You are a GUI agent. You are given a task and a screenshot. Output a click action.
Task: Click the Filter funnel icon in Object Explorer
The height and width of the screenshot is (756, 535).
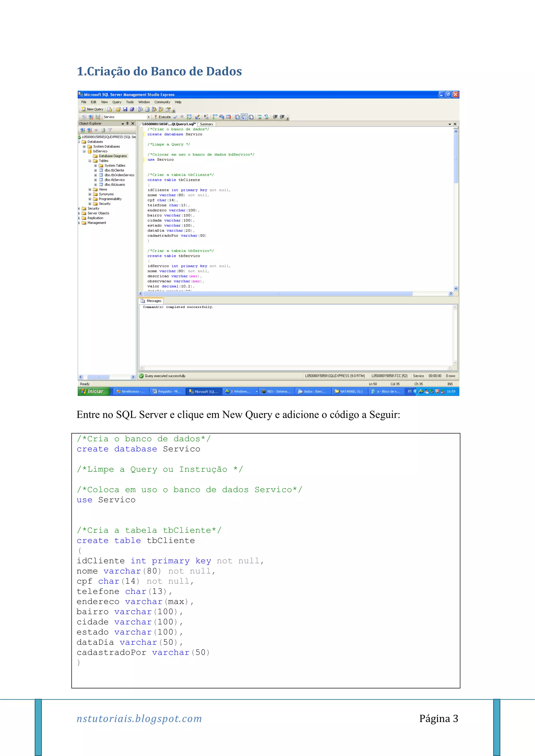(110, 130)
